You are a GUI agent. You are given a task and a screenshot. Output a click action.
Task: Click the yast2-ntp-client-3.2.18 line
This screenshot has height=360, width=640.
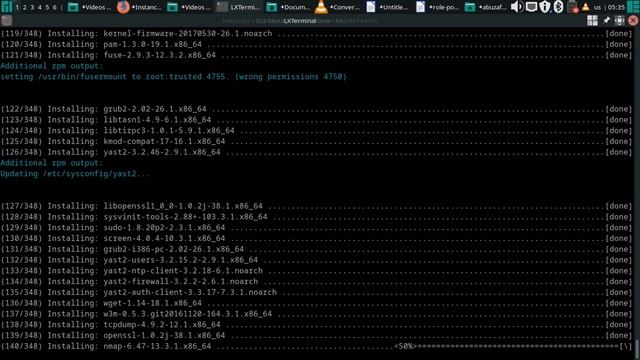click(x=316, y=271)
